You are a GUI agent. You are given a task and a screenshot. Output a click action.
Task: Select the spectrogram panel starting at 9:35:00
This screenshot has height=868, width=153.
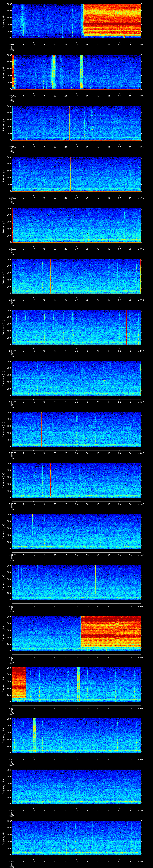click(76, 225)
